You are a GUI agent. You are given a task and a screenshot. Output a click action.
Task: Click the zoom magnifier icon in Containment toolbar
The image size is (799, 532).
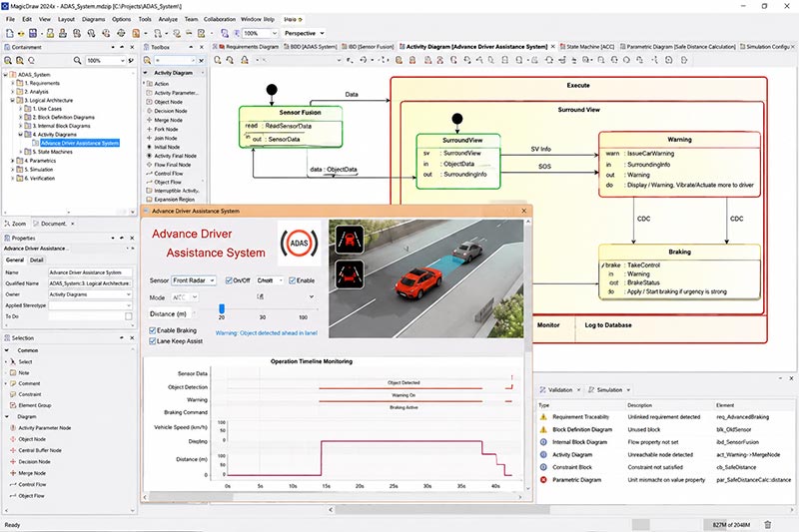point(78,60)
